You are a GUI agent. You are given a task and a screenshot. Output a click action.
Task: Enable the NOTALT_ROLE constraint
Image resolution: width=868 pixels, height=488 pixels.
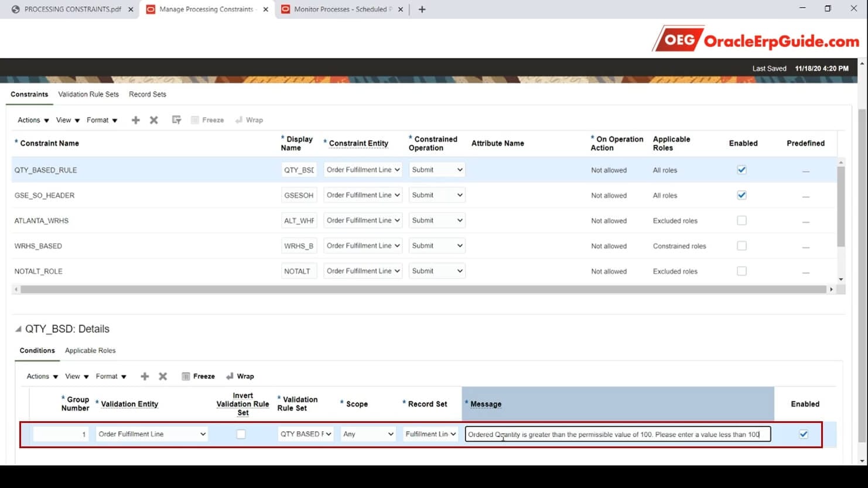[741, 271]
